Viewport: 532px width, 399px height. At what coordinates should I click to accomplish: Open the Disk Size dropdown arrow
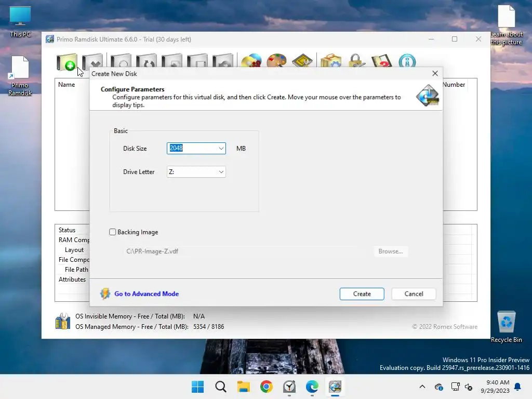221,148
